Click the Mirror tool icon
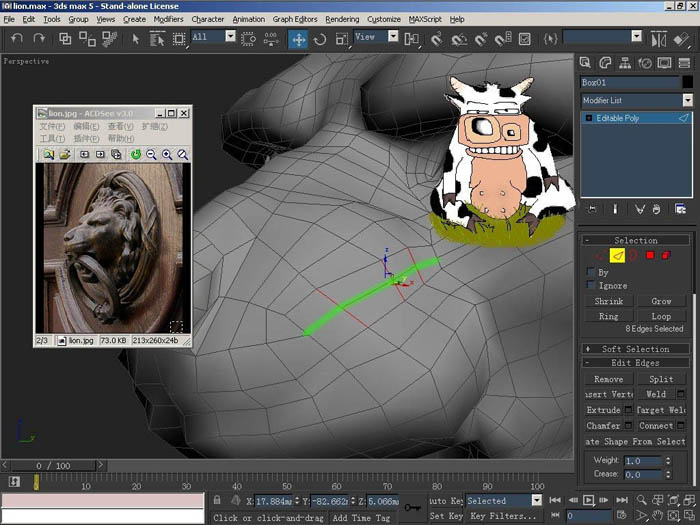 658,39
